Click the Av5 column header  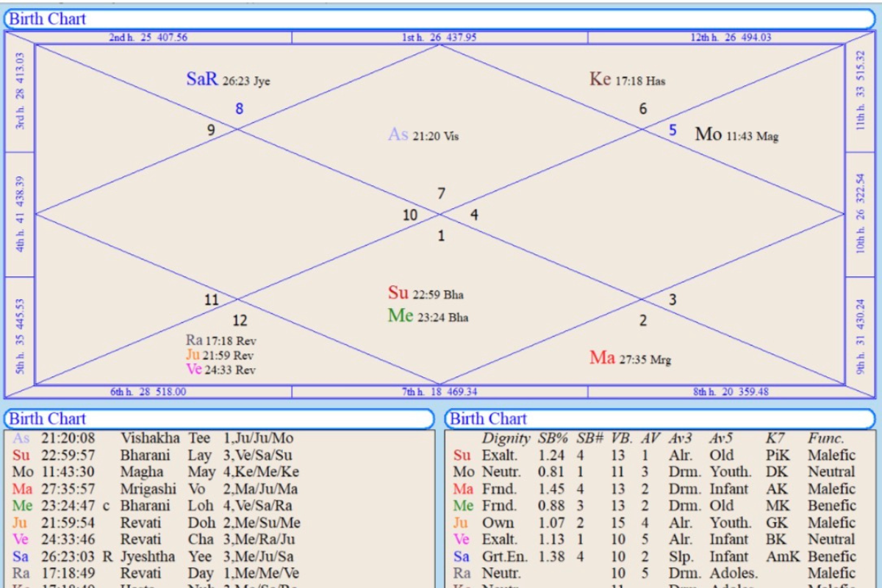tap(722, 438)
